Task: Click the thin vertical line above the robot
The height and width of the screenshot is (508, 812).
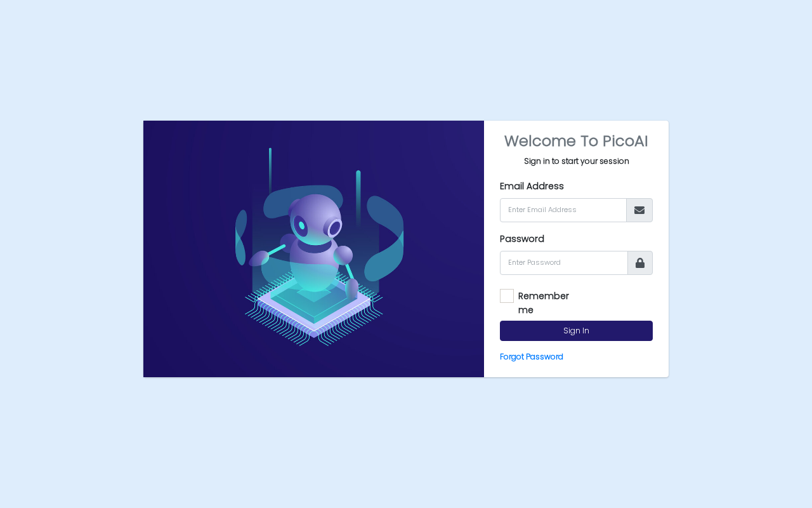Action: tap(270, 170)
